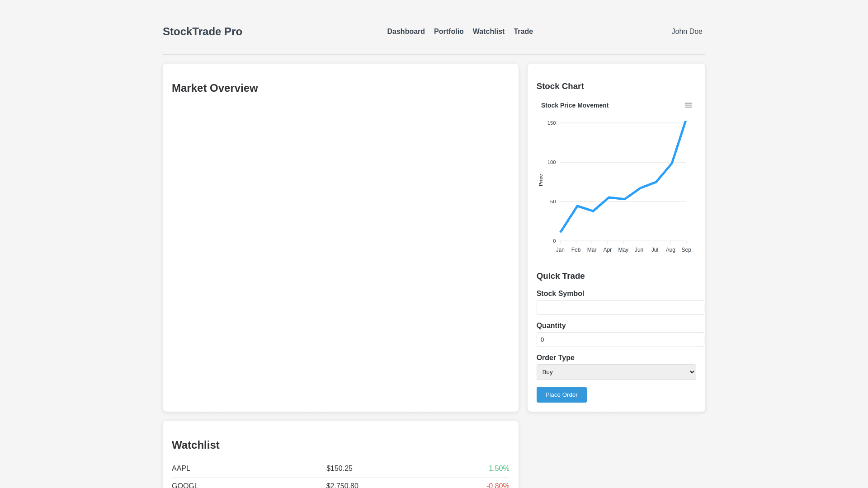868x488 pixels.
Task: Click the Sep data point on the chart line
Action: click(685, 122)
